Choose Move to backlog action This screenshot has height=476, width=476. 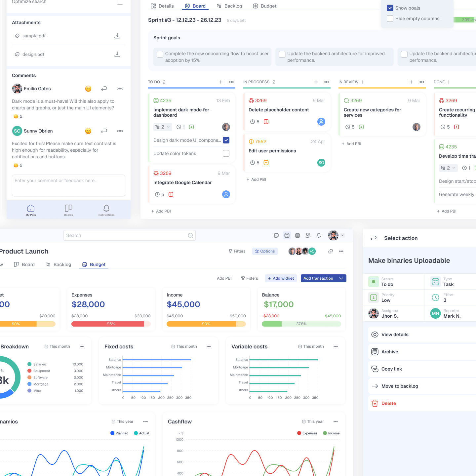coord(422,386)
